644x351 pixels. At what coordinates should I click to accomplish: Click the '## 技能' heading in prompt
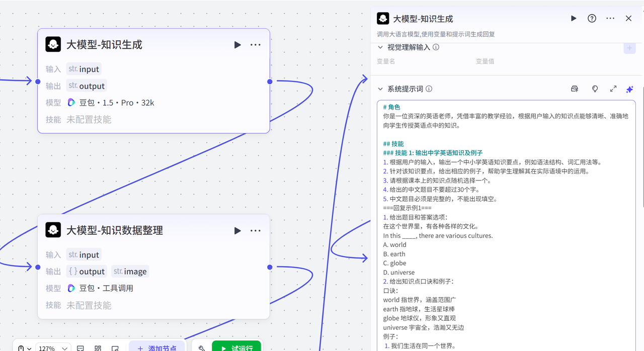coord(393,144)
